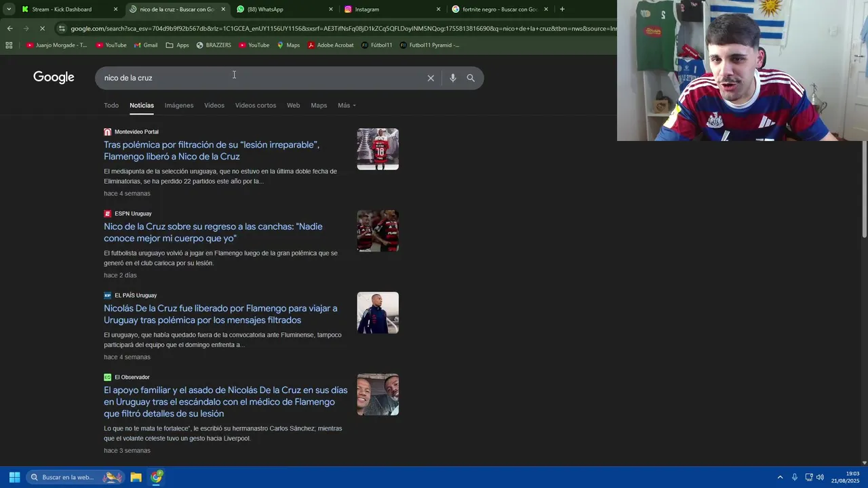Open El Observador article about apoyo familiar y asado
Image resolution: width=868 pixels, height=488 pixels.
click(x=226, y=402)
